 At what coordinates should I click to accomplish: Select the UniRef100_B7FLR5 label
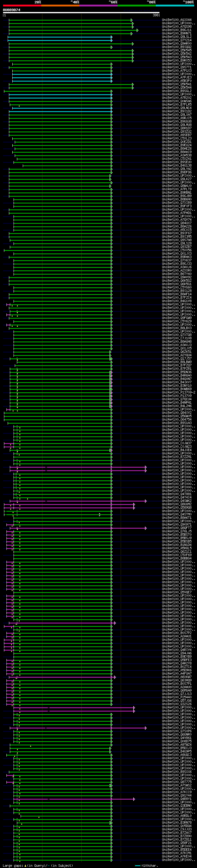[176, 104]
